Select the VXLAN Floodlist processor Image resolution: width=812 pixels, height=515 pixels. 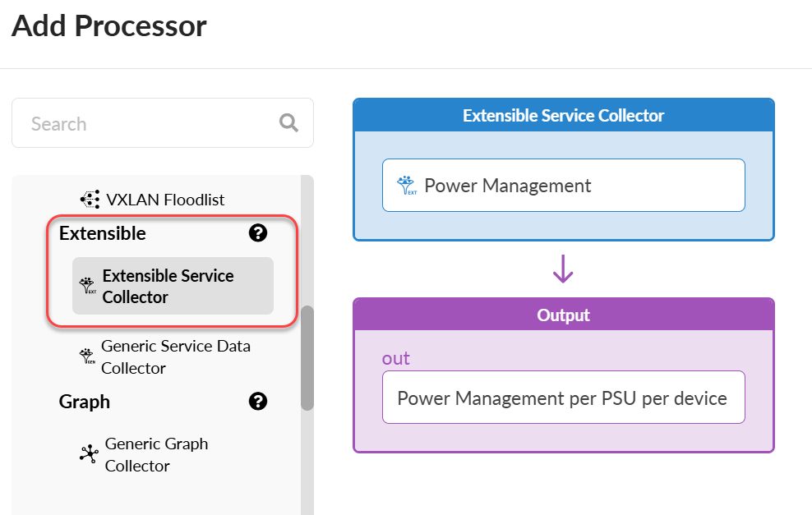[x=165, y=199]
